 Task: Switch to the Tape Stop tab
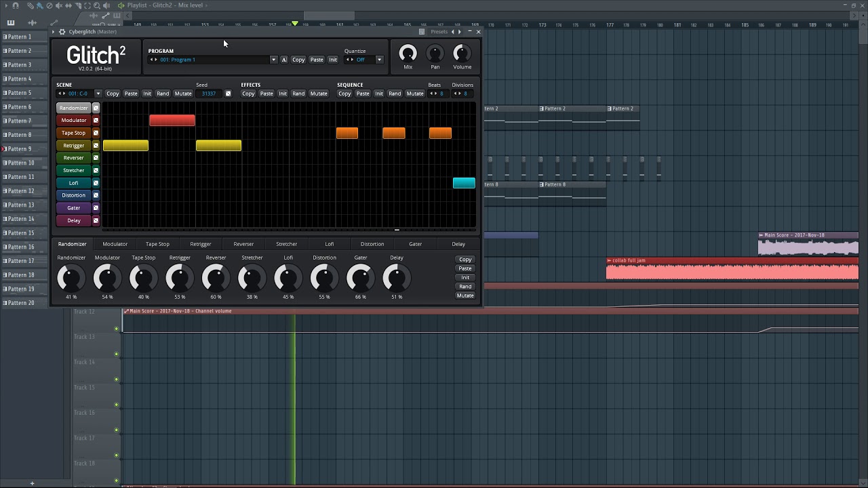(x=157, y=244)
